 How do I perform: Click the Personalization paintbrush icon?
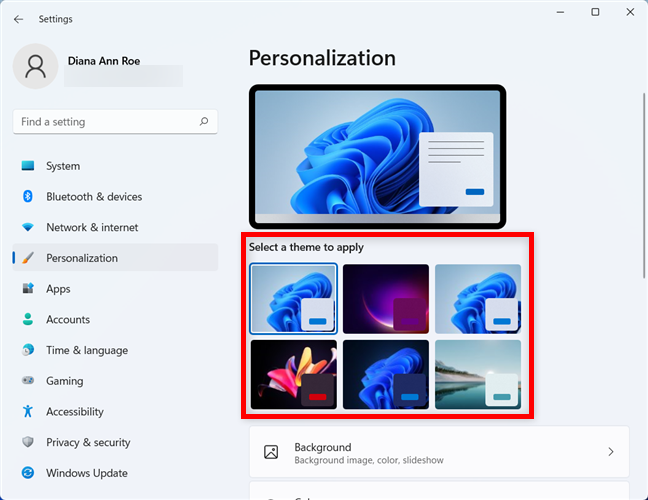click(x=28, y=258)
